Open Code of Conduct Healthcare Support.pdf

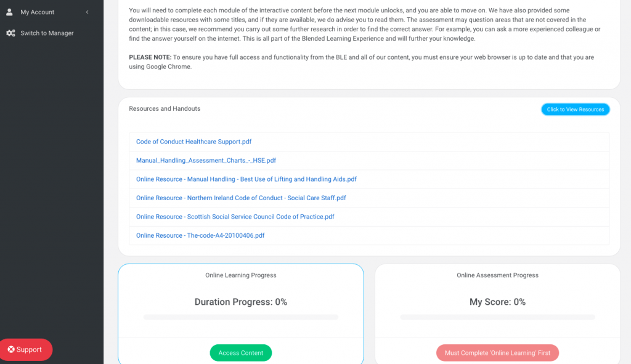click(x=193, y=142)
